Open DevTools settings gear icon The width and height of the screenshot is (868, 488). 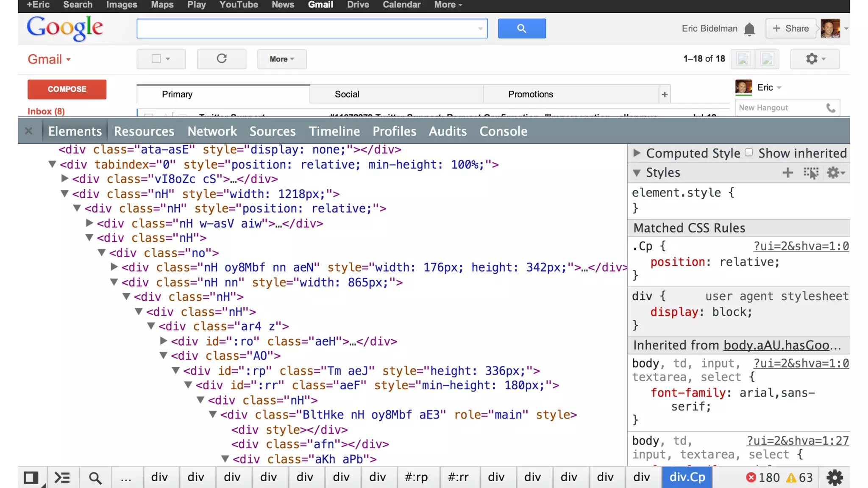tap(835, 477)
